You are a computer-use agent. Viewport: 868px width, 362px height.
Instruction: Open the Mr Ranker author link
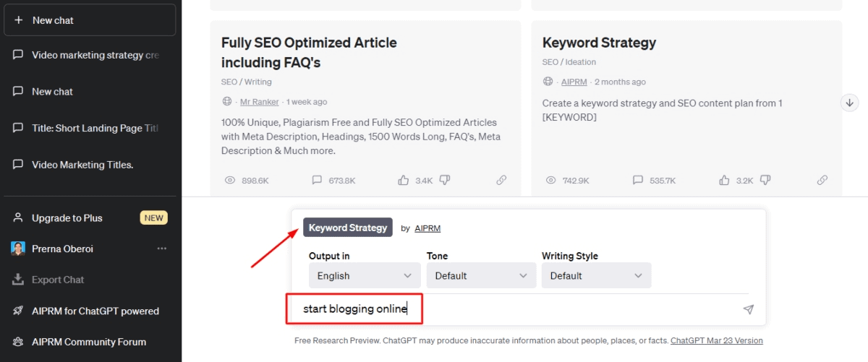click(x=260, y=102)
